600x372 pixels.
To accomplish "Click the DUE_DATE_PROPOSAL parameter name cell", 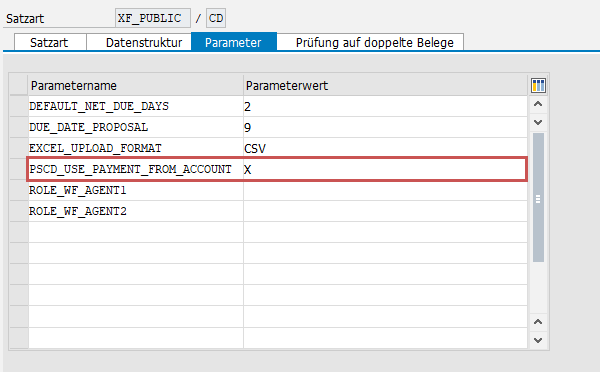I will point(136,127).
